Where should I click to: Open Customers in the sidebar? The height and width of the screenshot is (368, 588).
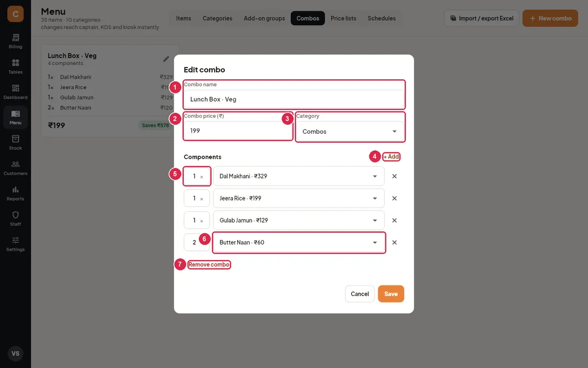click(16, 168)
